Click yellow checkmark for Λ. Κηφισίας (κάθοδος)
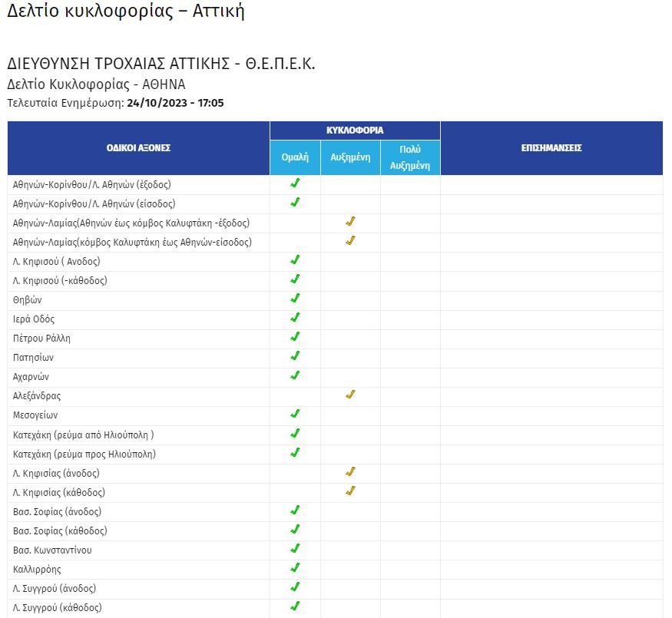The width and height of the screenshot is (672, 618). coord(350,491)
